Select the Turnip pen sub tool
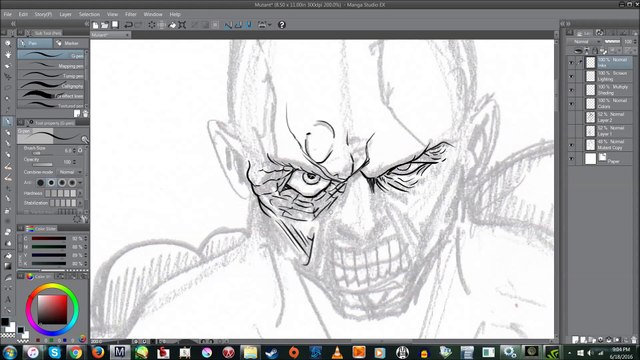 point(51,76)
